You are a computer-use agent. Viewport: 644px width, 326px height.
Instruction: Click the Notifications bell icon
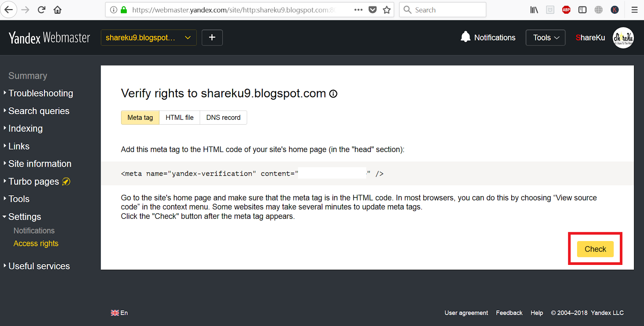[466, 37]
